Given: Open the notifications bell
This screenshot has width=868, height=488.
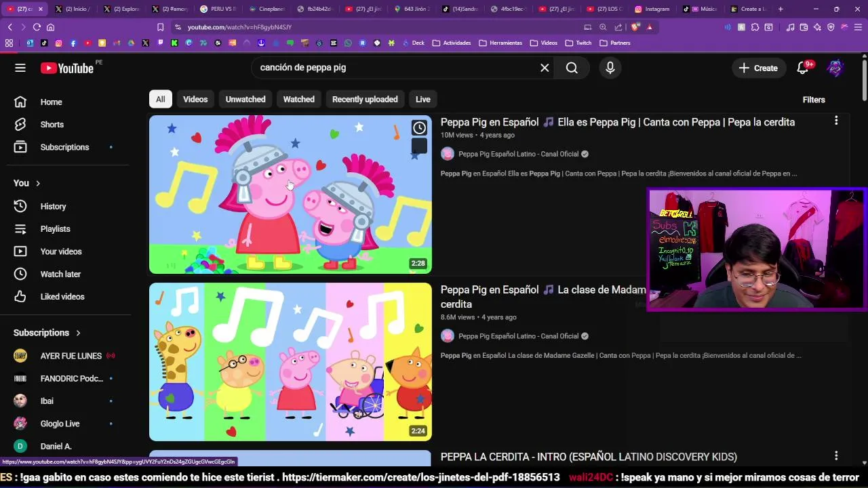Looking at the screenshot, I should [803, 68].
